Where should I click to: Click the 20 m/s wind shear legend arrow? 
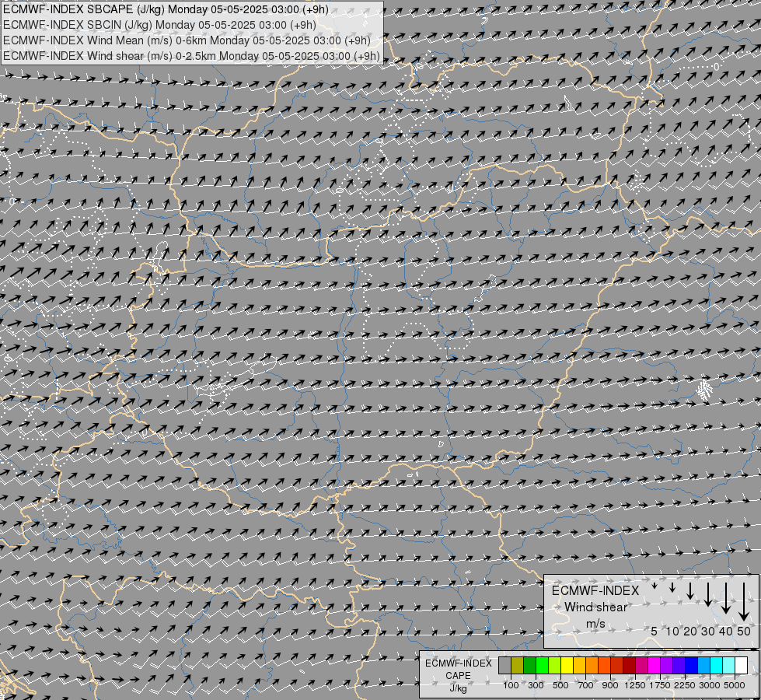pos(690,590)
